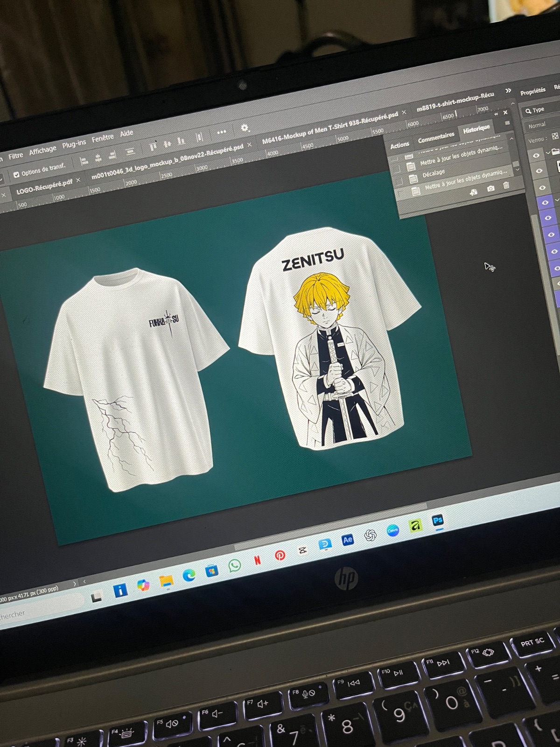The height and width of the screenshot is (747, 560).
Task: Open the Plug-ins menu
Action: tap(74, 144)
